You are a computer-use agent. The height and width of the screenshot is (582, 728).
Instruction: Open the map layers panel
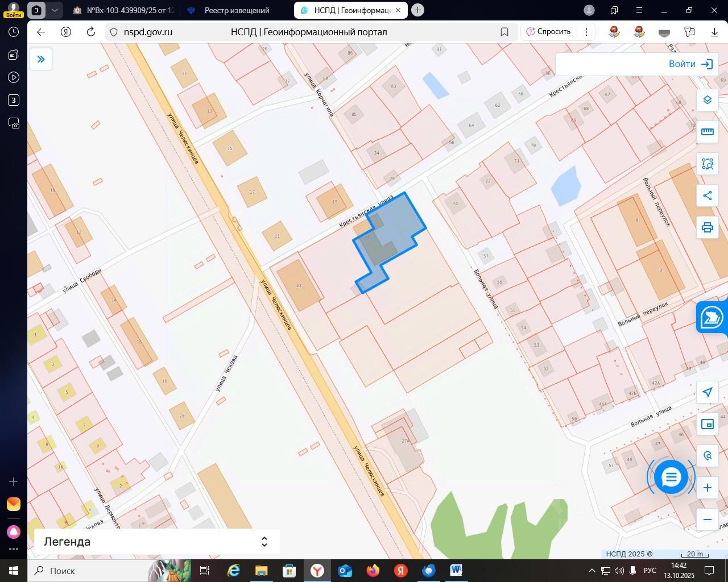(x=707, y=100)
